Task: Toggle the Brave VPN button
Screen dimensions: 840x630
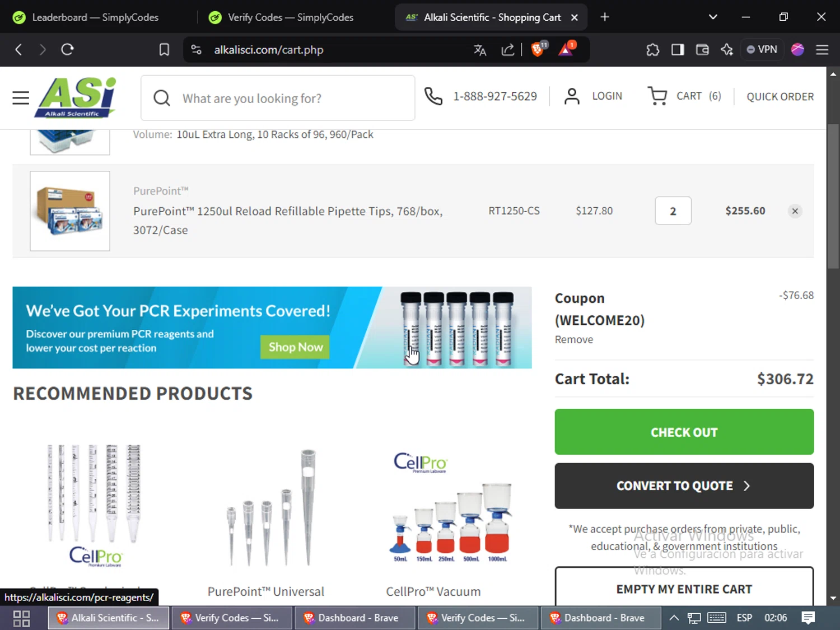Action: (762, 49)
